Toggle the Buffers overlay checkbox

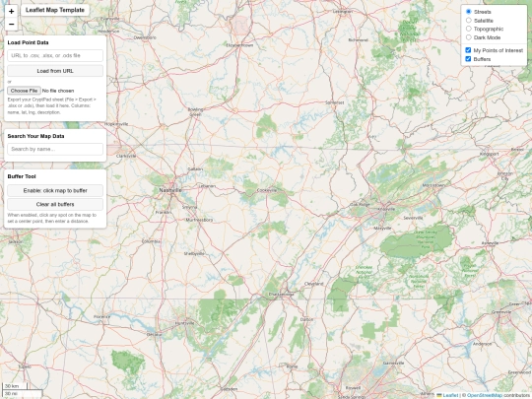pyautogui.click(x=468, y=59)
